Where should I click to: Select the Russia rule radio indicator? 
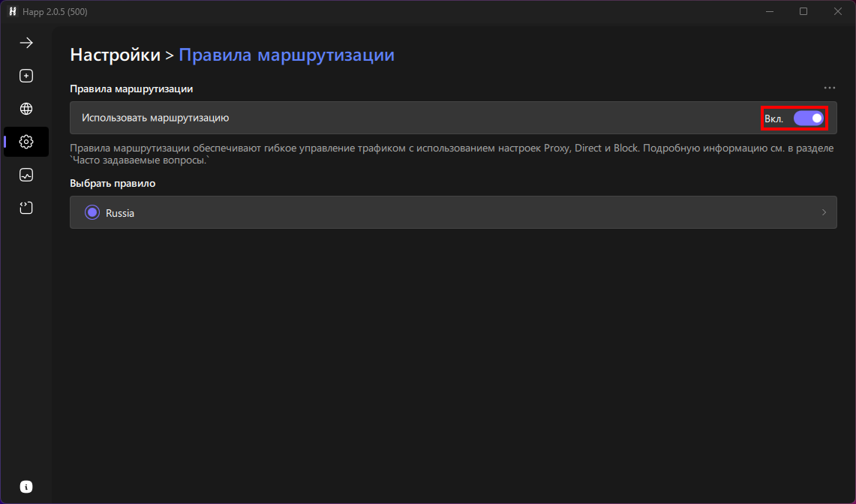(x=92, y=212)
